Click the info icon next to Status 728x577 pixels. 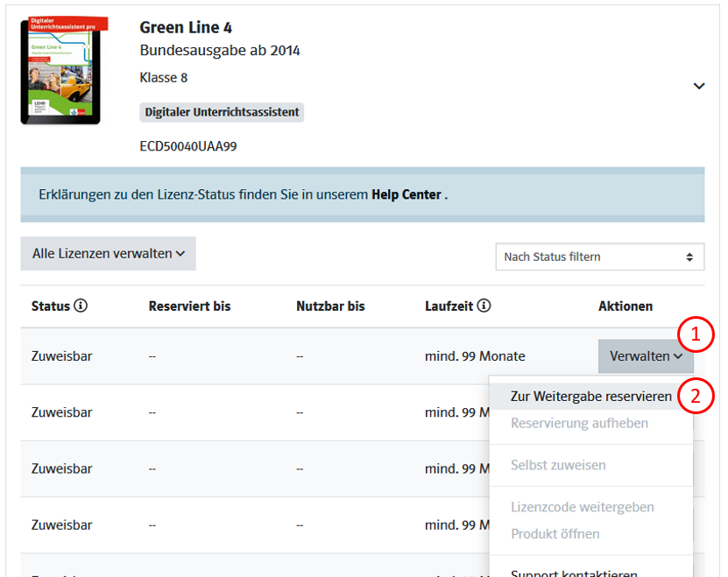(81, 306)
